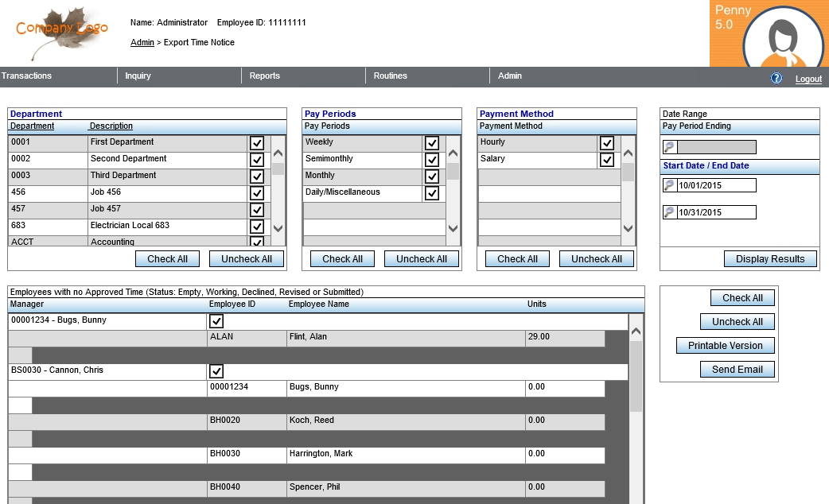
Task: Click the Start Date input field
Action: (716, 185)
